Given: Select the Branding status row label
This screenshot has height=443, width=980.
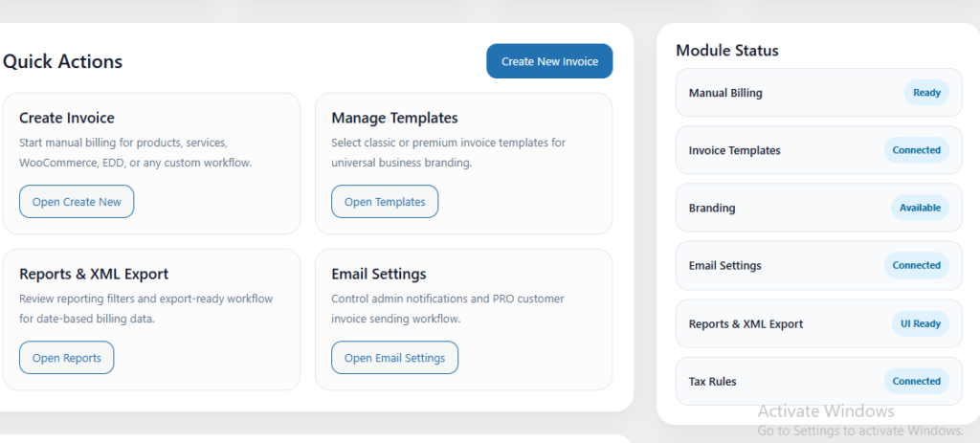Looking at the screenshot, I should pyautogui.click(x=712, y=208).
